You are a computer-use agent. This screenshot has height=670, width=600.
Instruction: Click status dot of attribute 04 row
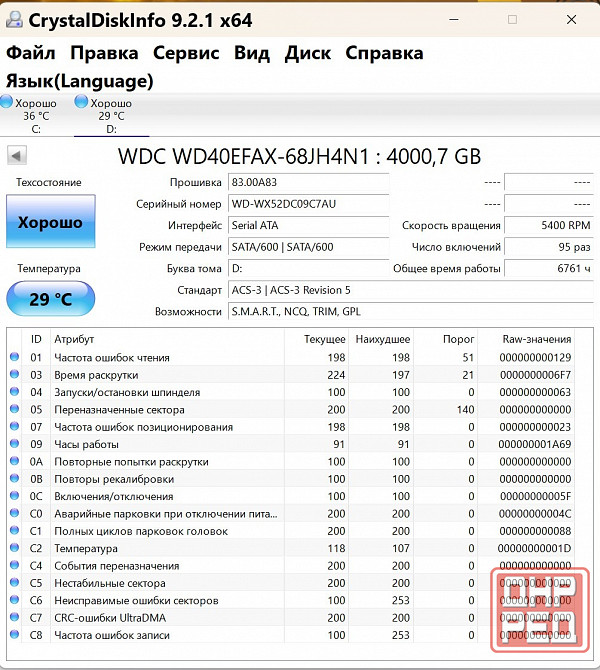15,391
